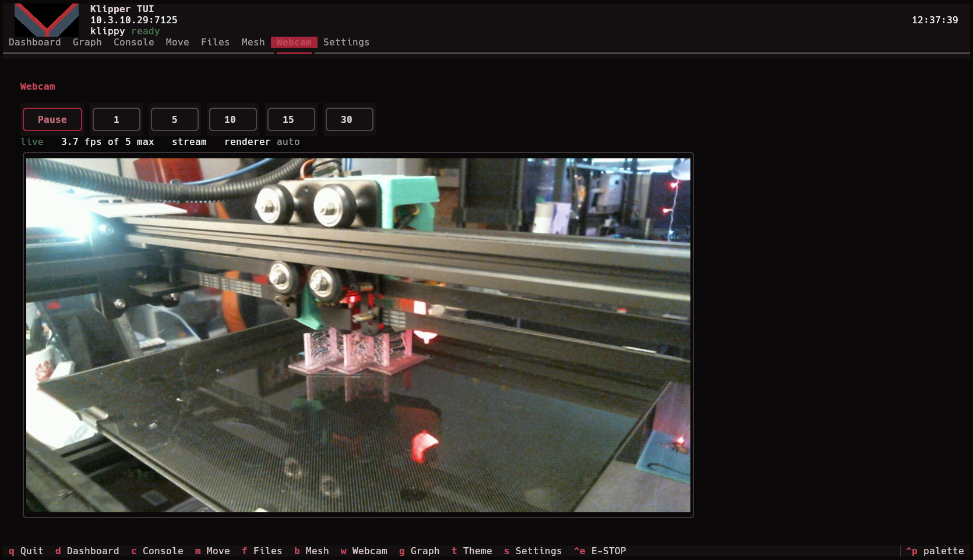Image resolution: width=973 pixels, height=560 pixels.
Task: Set max fps to 10
Action: coord(233,119)
